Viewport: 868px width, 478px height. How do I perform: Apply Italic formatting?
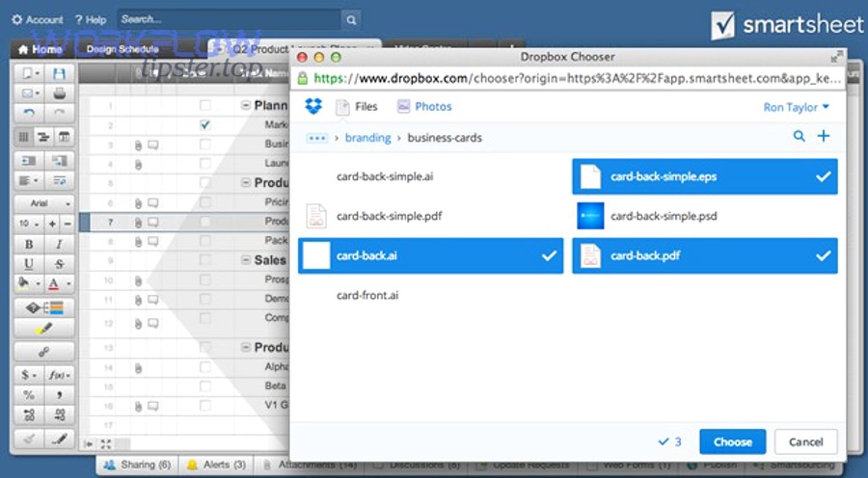coord(59,244)
